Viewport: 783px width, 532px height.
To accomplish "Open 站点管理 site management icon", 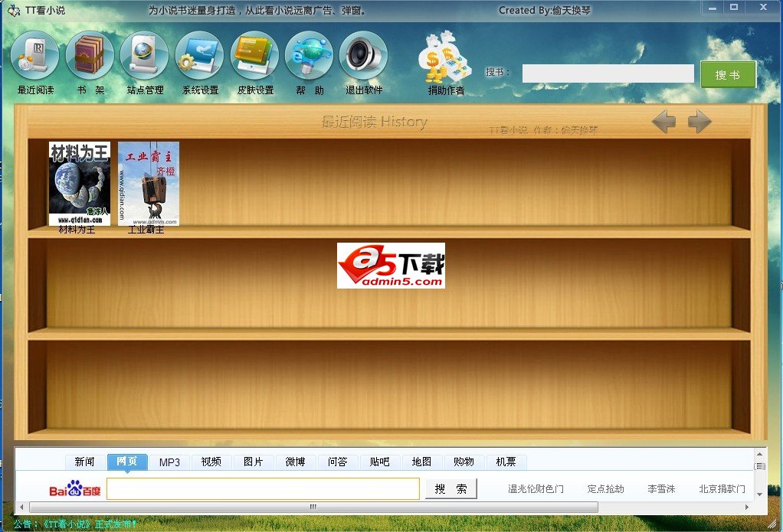I will 145,55.
